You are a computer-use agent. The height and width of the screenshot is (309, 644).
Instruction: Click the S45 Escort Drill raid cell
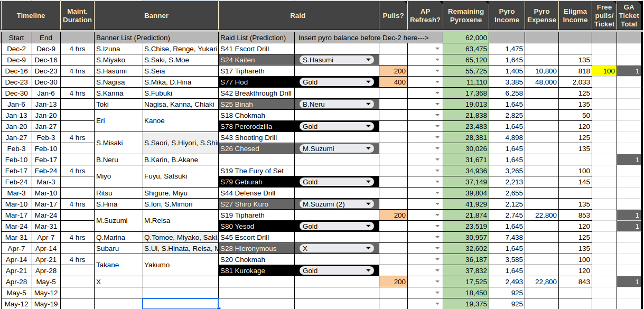click(256, 237)
